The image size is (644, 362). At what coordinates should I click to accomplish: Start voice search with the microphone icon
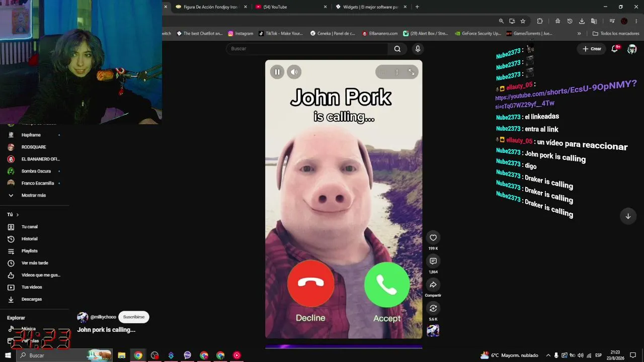pos(418,49)
